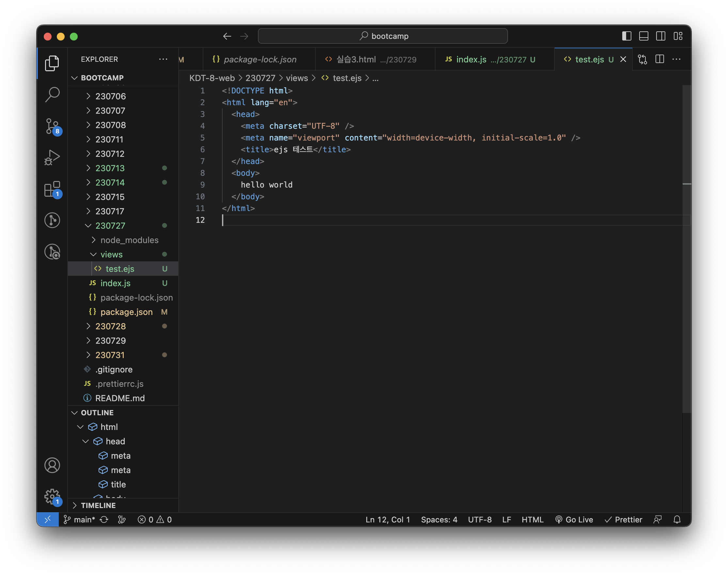Click the feedback icon in status bar

[658, 519]
